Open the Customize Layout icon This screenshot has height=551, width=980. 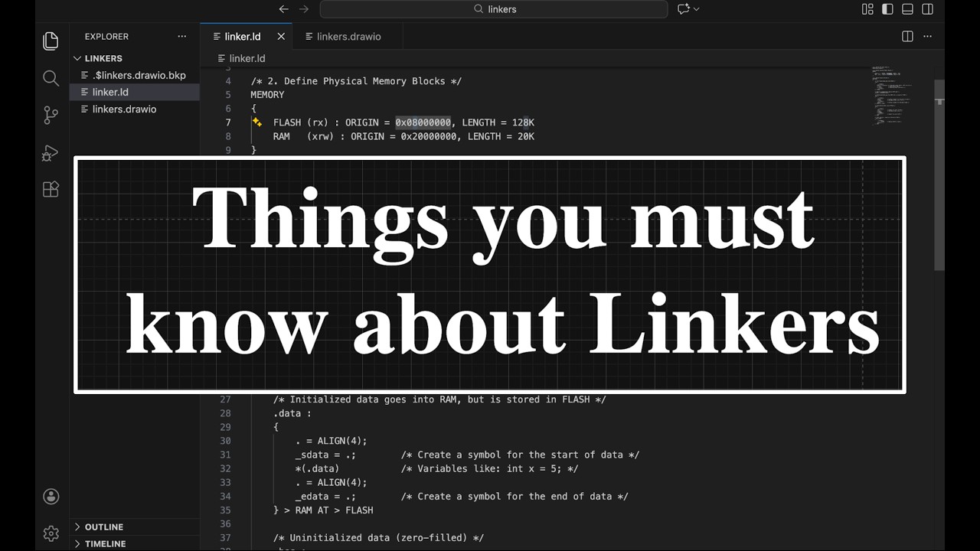click(x=867, y=9)
